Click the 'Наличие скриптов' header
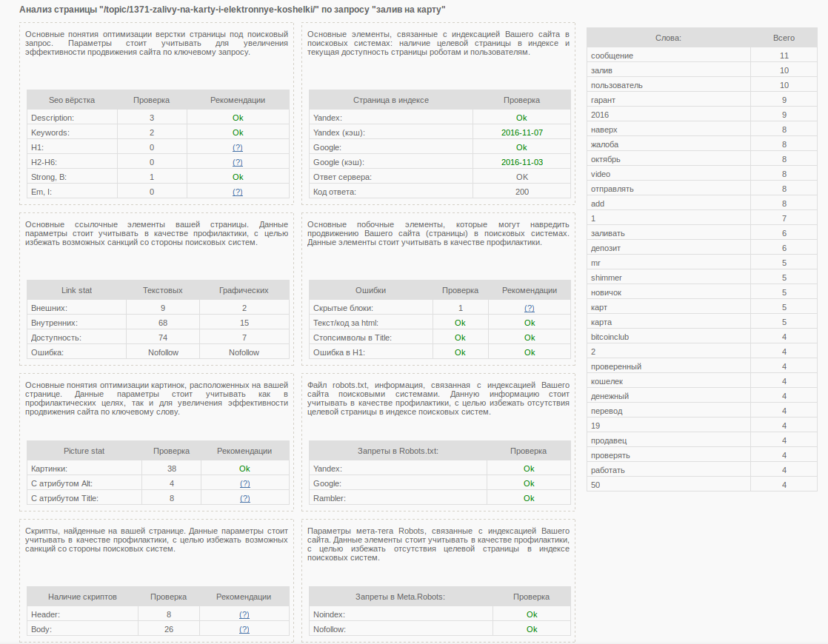 pos(82,597)
